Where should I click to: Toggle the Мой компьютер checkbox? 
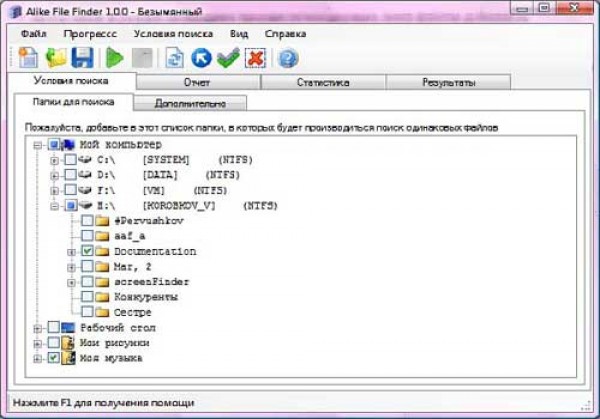(54, 145)
